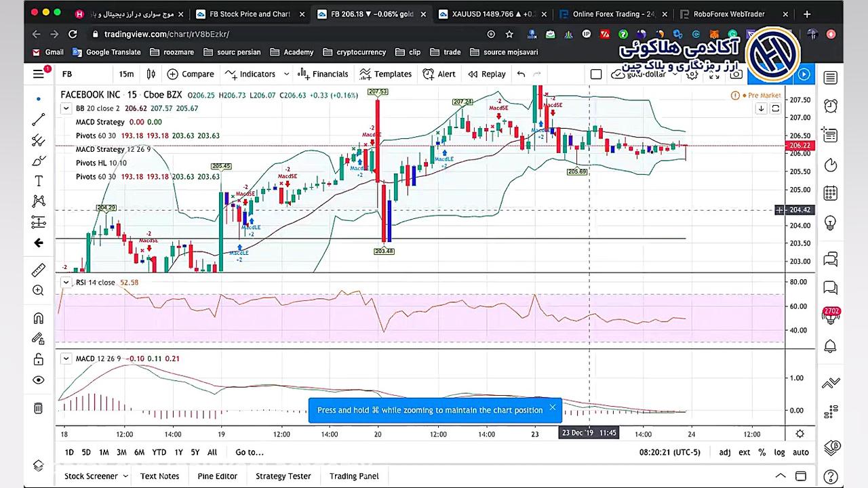Toggle percent scale on price axis
The width and height of the screenshot is (868, 488).
pyautogui.click(x=762, y=452)
